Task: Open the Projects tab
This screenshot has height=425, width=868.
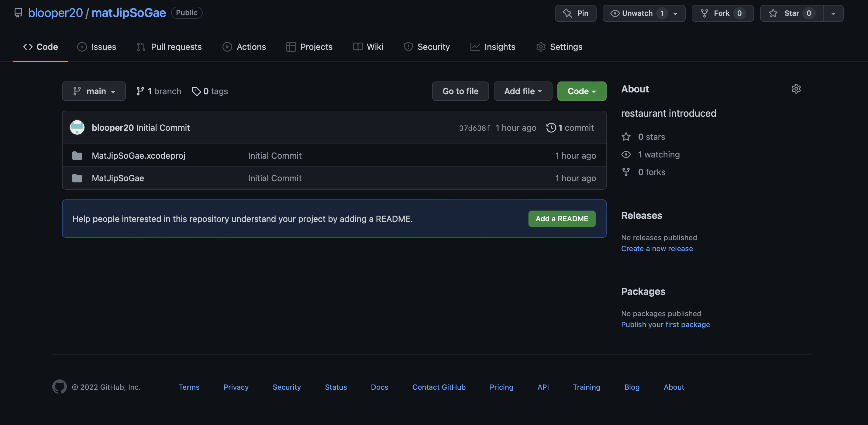Action: point(309,47)
